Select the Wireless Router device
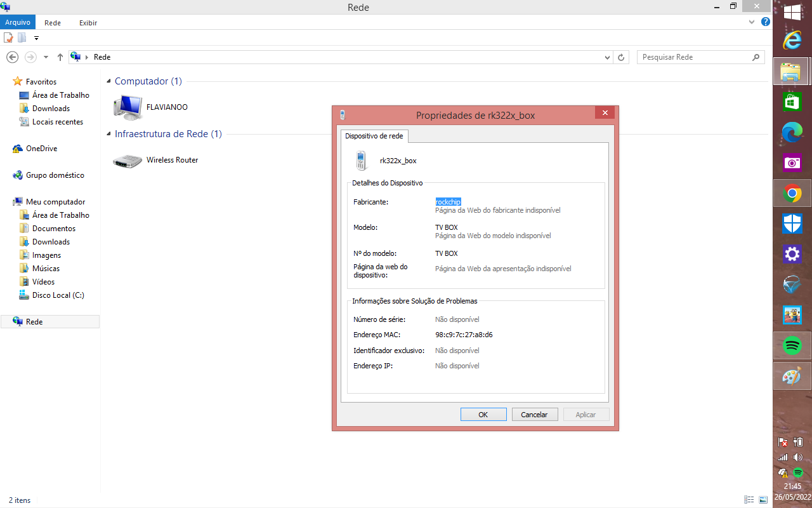Viewport: 812px width, 508px height. (x=155, y=160)
